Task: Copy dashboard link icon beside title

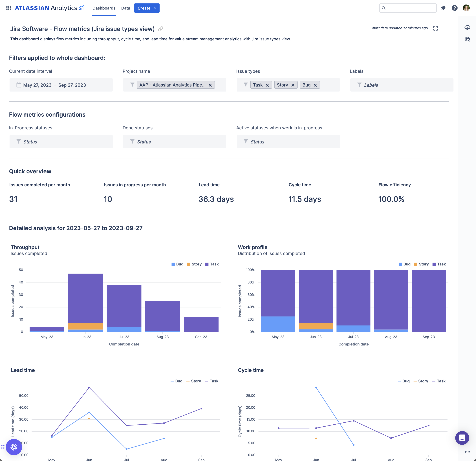Action: click(160, 29)
